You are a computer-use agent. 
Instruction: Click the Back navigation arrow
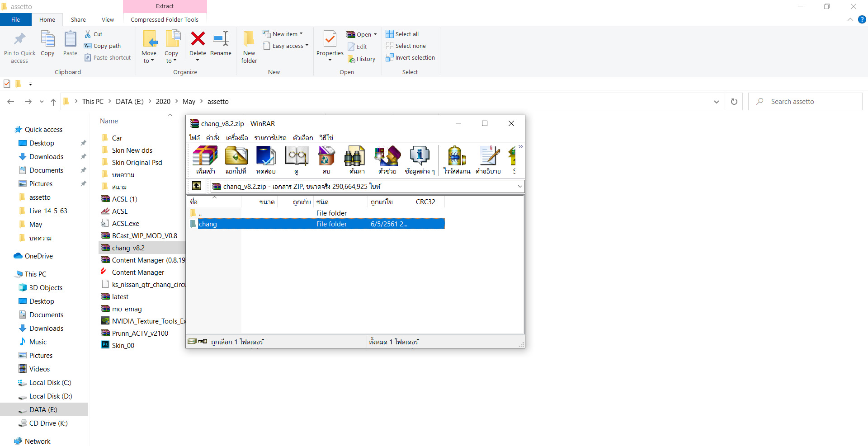(x=11, y=102)
